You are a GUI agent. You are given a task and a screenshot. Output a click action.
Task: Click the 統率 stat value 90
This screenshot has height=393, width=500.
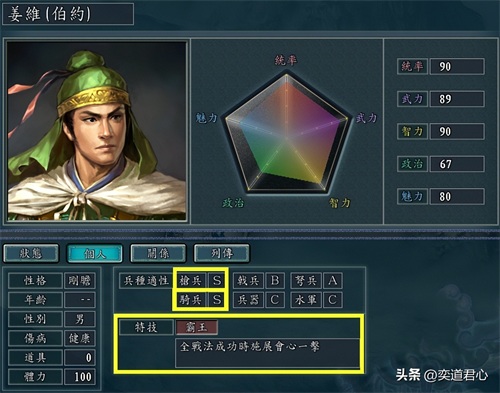click(x=457, y=66)
